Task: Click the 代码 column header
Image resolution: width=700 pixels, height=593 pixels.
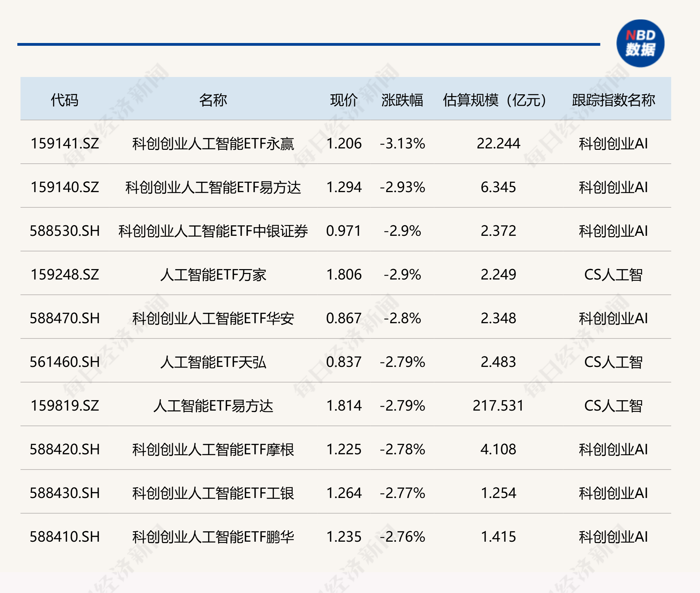Action: point(65,100)
